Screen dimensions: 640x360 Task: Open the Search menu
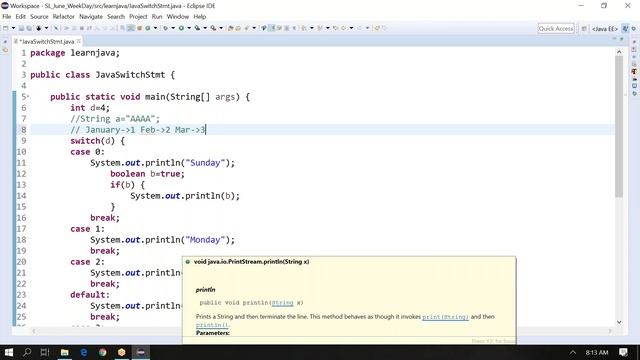click(x=116, y=17)
